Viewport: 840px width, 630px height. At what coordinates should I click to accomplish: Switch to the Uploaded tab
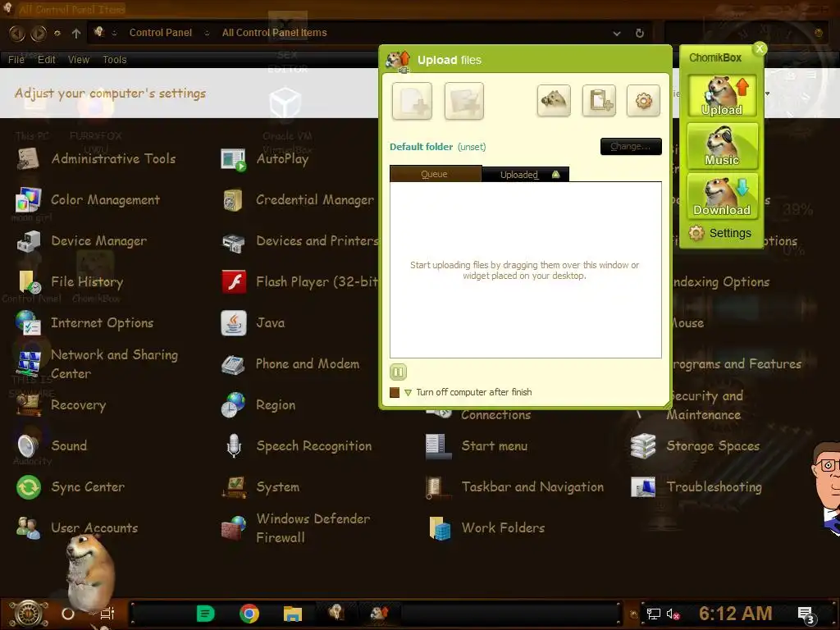(525, 175)
